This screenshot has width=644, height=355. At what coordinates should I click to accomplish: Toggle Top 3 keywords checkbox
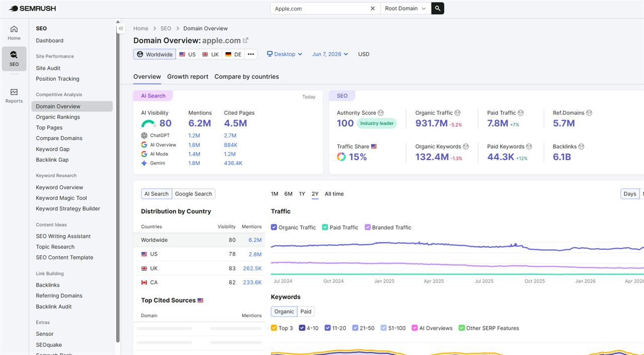(274, 328)
